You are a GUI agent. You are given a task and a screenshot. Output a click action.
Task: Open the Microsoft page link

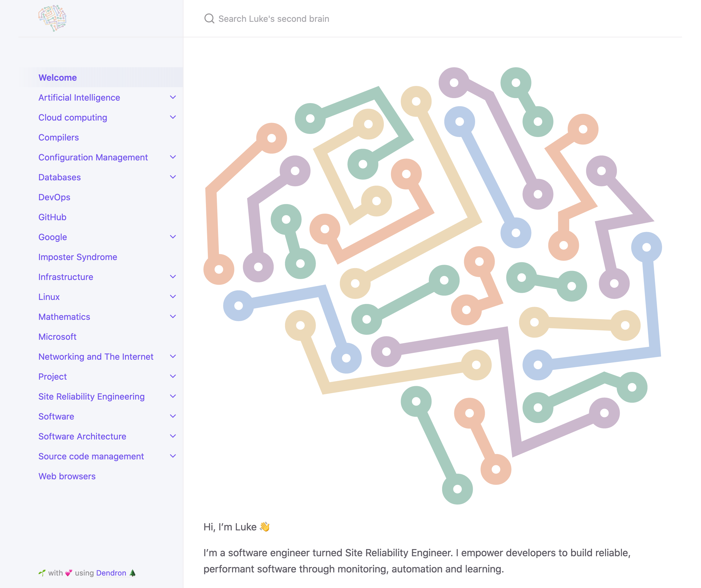57,337
